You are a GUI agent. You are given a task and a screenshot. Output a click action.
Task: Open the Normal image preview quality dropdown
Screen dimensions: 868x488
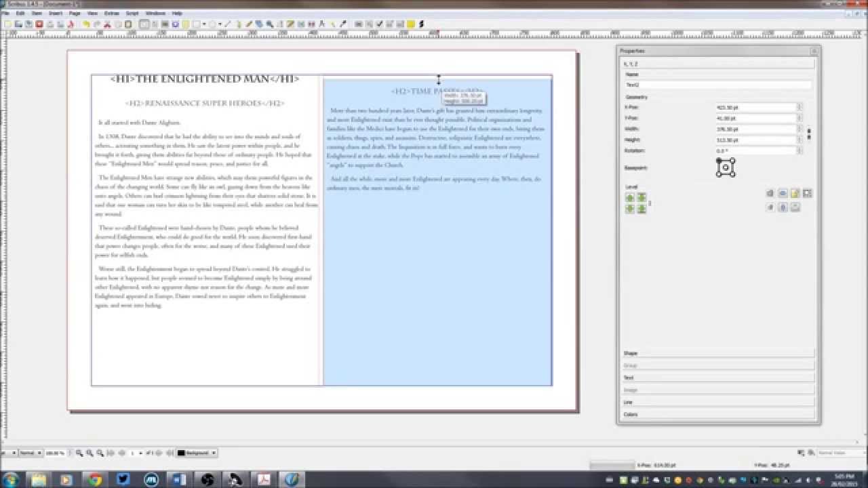(31, 453)
